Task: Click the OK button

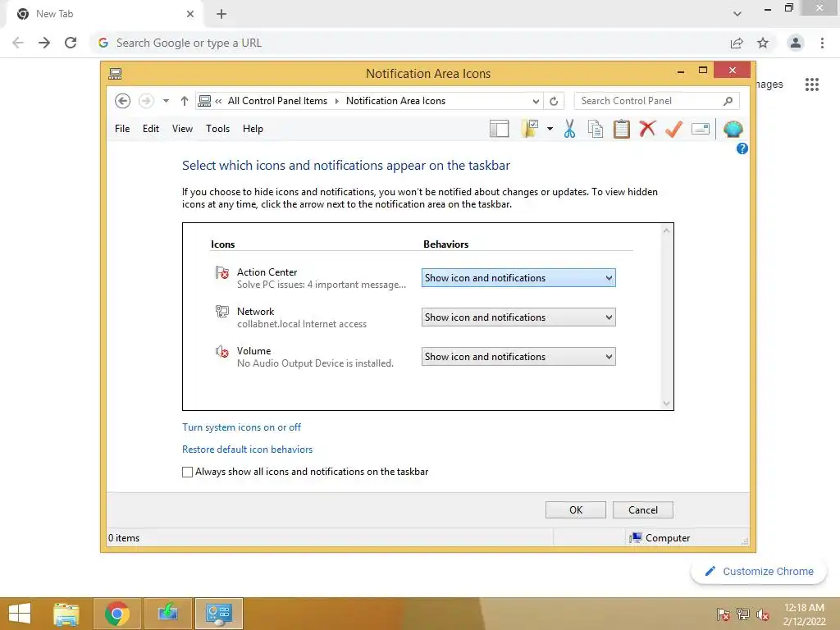Action: pos(575,510)
